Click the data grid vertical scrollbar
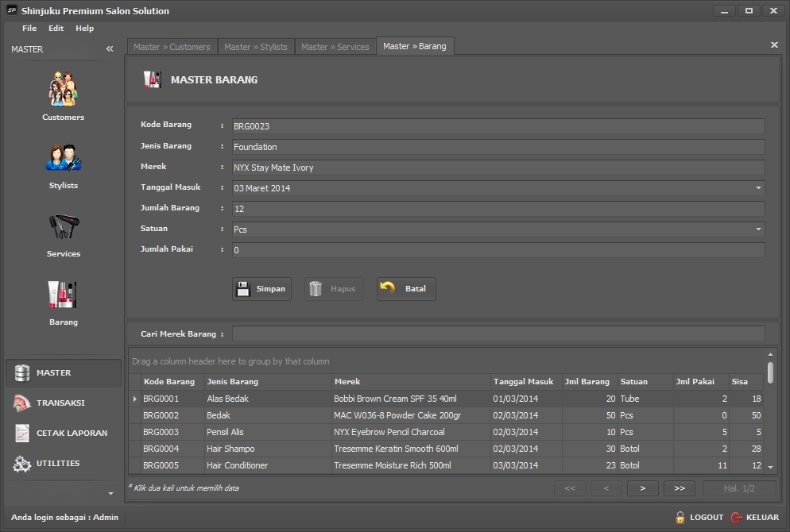The width and height of the screenshot is (790, 532). pyautogui.click(x=770, y=371)
